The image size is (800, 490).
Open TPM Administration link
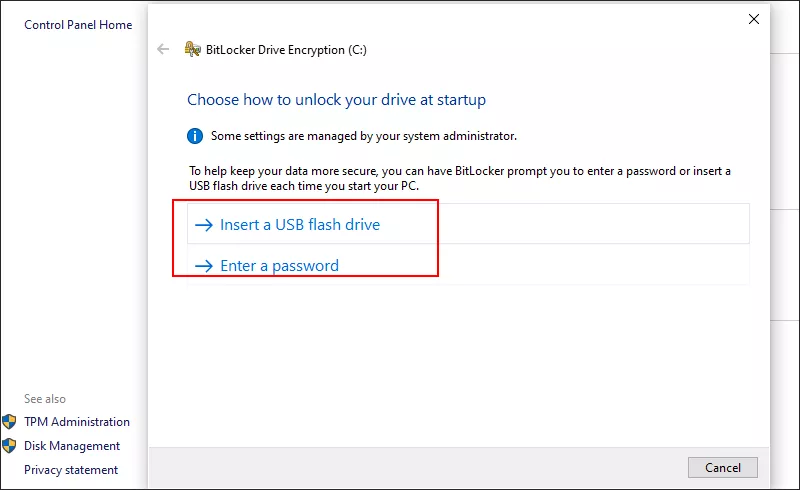[77, 422]
